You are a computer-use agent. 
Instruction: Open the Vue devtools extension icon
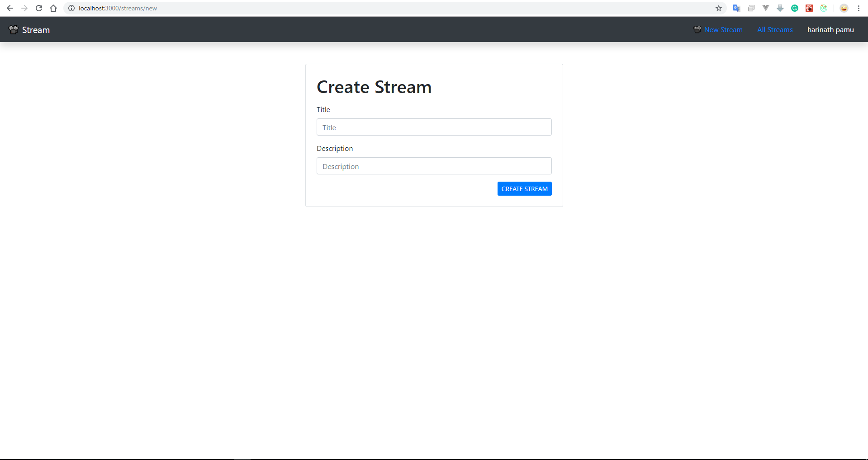click(766, 8)
